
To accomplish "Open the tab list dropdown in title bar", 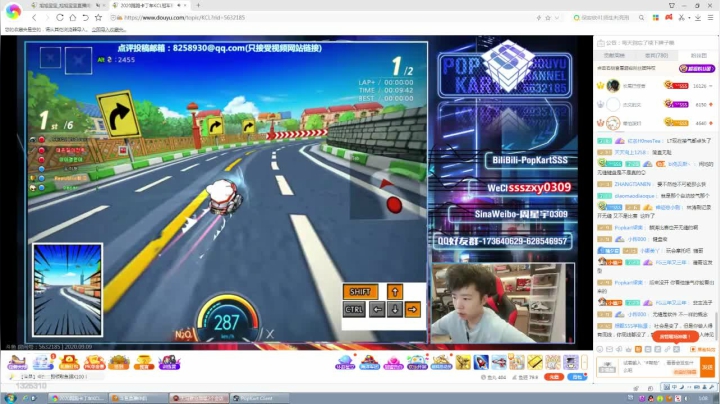I will coord(672,6).
